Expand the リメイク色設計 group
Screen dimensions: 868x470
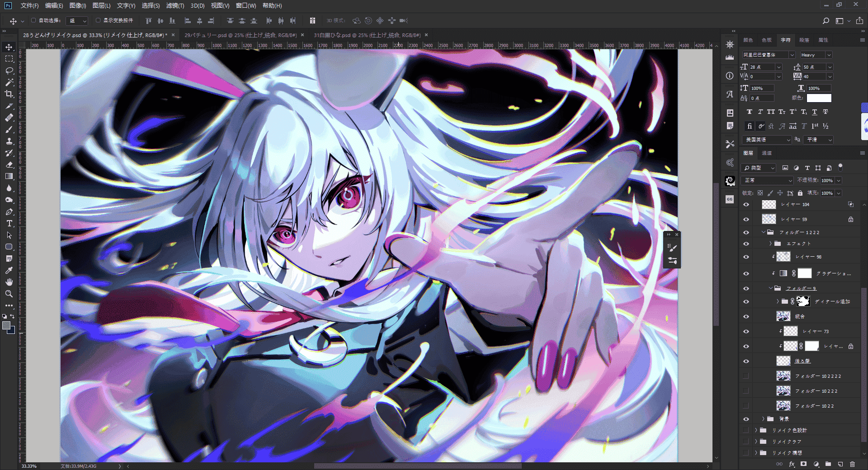click(756, 430)
